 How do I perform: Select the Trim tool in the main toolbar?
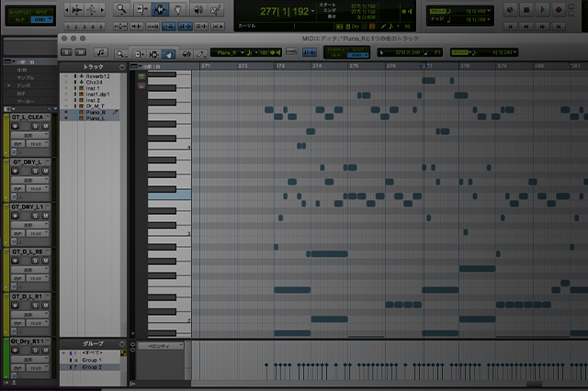pyautogui.click(x=141, y=10)
